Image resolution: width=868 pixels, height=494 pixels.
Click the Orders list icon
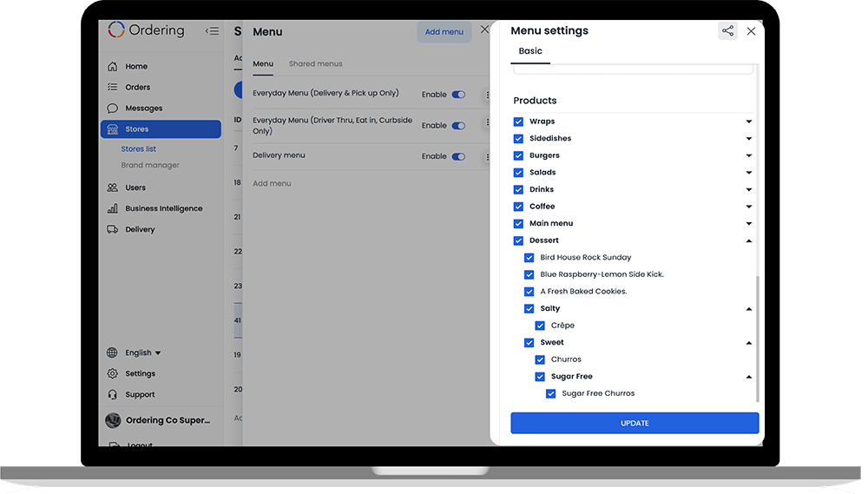pyautogui.click(x=112, y=87)
